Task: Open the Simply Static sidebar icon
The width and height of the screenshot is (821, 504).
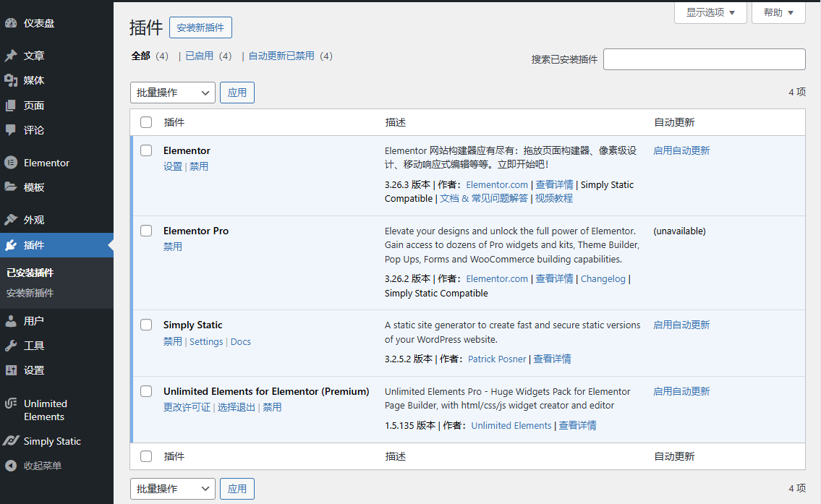Action: pyautogui.click(x=11, y=441)
